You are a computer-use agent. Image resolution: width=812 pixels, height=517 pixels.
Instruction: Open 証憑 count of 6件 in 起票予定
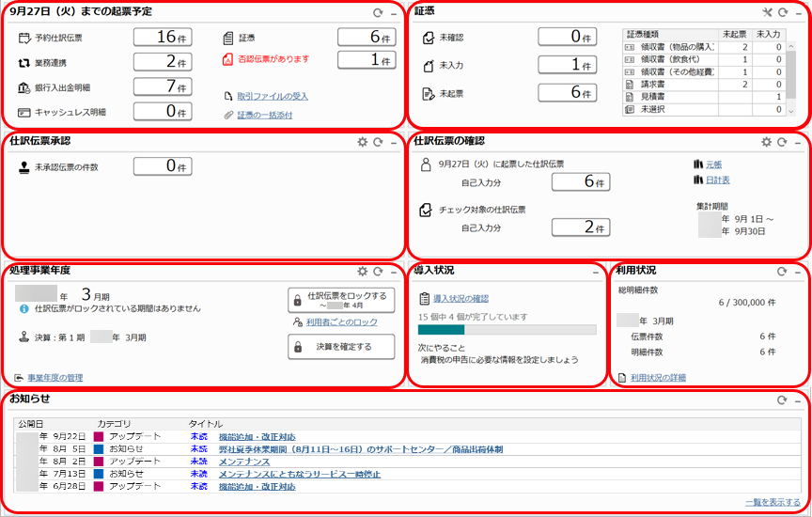point(367,38)
